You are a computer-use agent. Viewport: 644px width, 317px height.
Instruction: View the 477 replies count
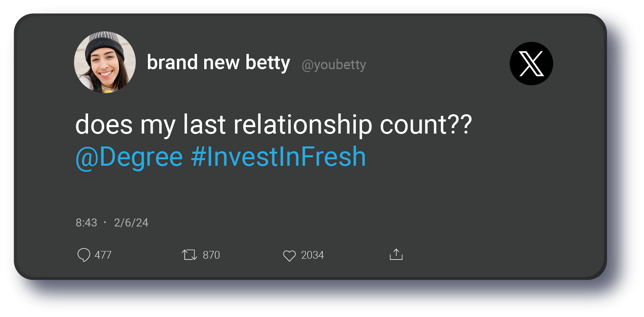(103, 255)
